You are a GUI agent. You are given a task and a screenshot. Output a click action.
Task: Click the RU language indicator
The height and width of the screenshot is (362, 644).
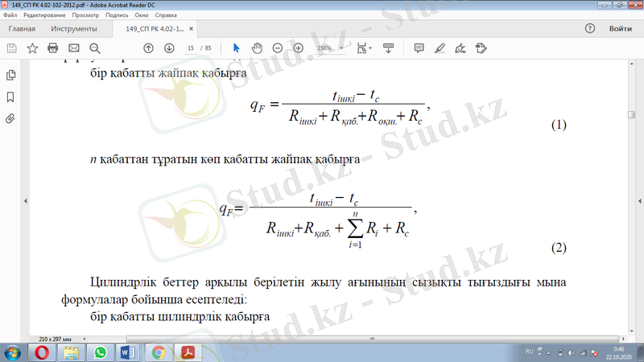click(530, 352)
